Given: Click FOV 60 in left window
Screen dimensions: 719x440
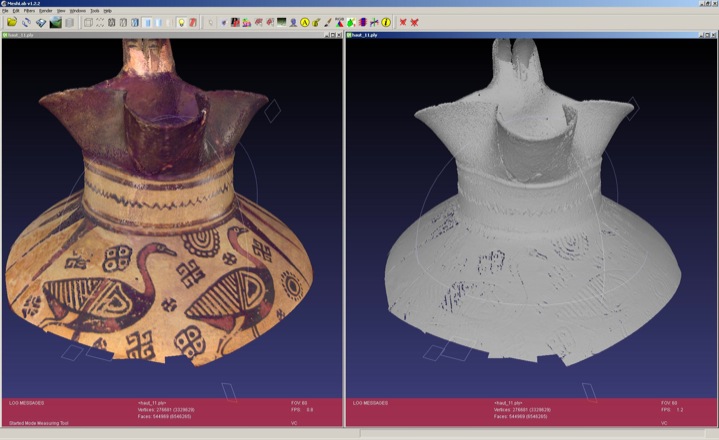Looking at the screenshot, I should [299, 403].
